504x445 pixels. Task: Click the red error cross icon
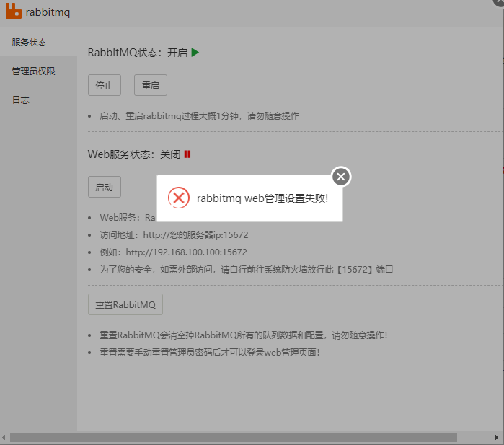tap(179, 198)
